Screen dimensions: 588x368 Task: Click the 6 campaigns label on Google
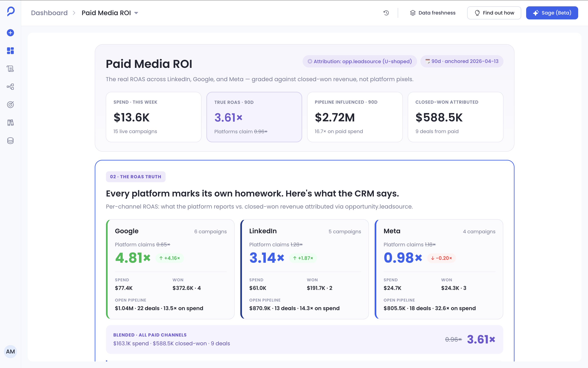(x=210, y=231)
